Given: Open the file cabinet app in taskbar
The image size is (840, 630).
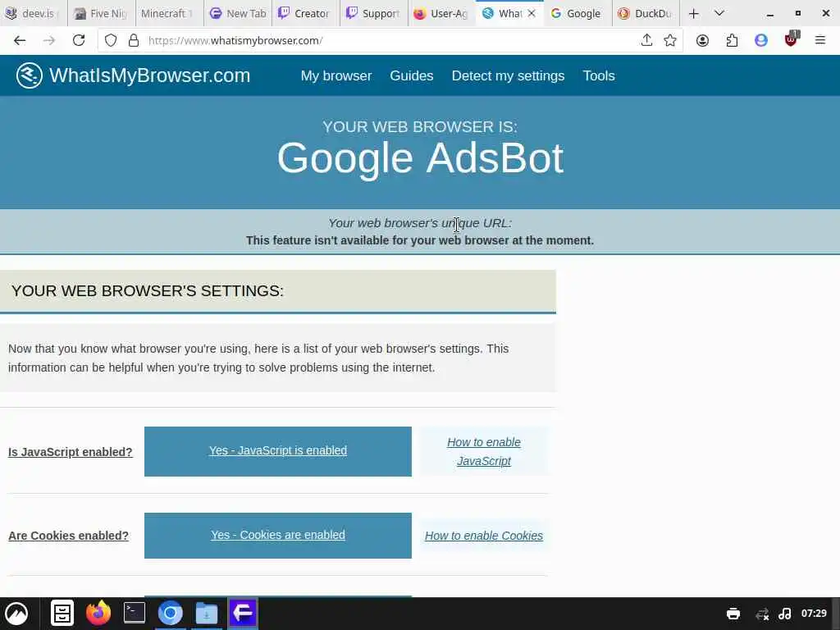Looking at the screenshot, I should (62, 614).
